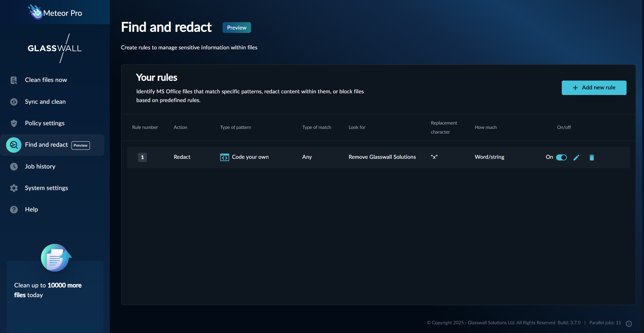Delete rule 1 using the trash icon

(x=592, y=157)
